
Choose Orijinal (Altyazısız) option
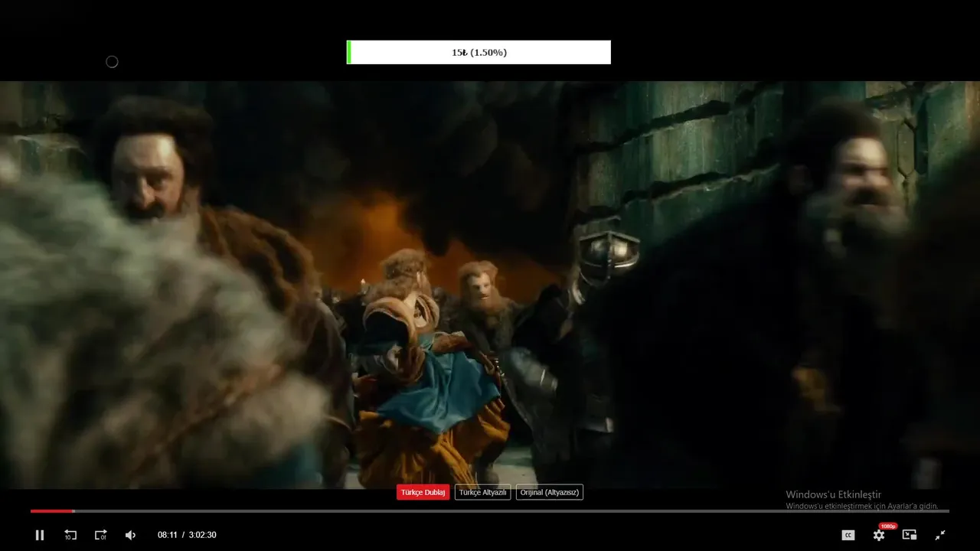(x=550, y=492)
